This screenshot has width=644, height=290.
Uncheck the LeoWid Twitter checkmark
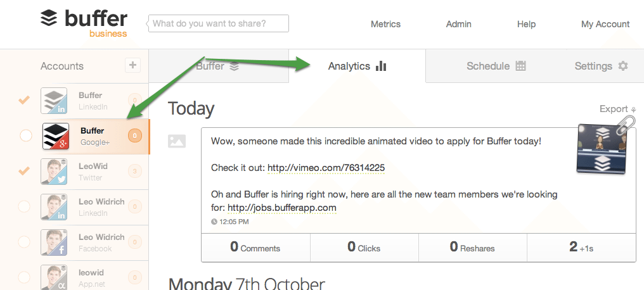pos(25,170)
